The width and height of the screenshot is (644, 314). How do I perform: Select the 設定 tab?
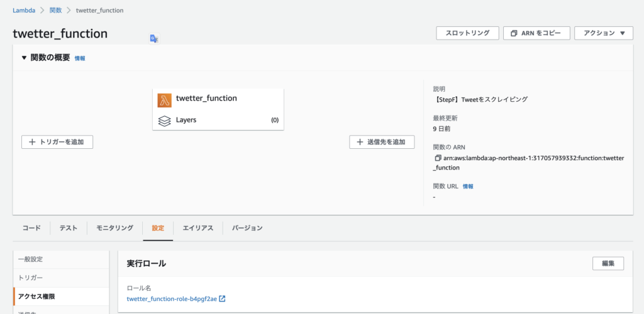point(158,228)
